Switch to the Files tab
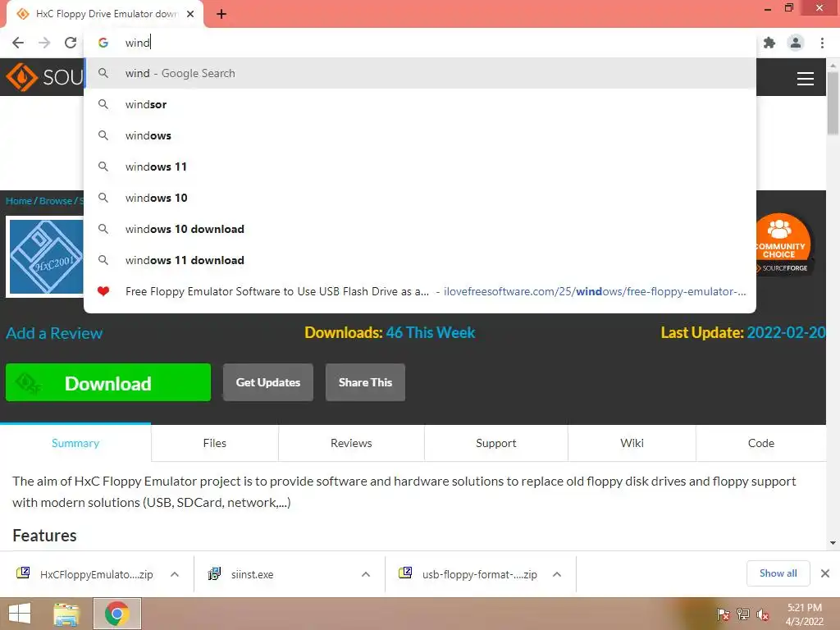The image size is (840, 630). click(x=215, y=443)
